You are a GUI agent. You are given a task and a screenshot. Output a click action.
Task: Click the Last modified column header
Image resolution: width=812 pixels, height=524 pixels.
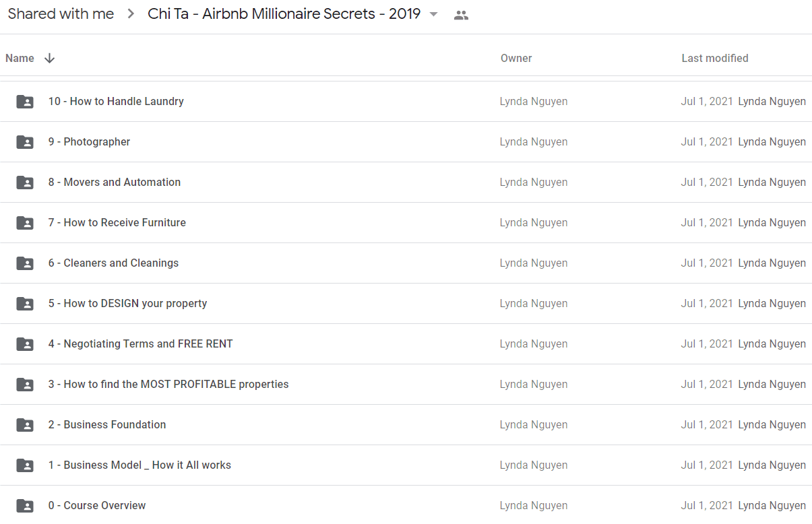pos(715,59)
